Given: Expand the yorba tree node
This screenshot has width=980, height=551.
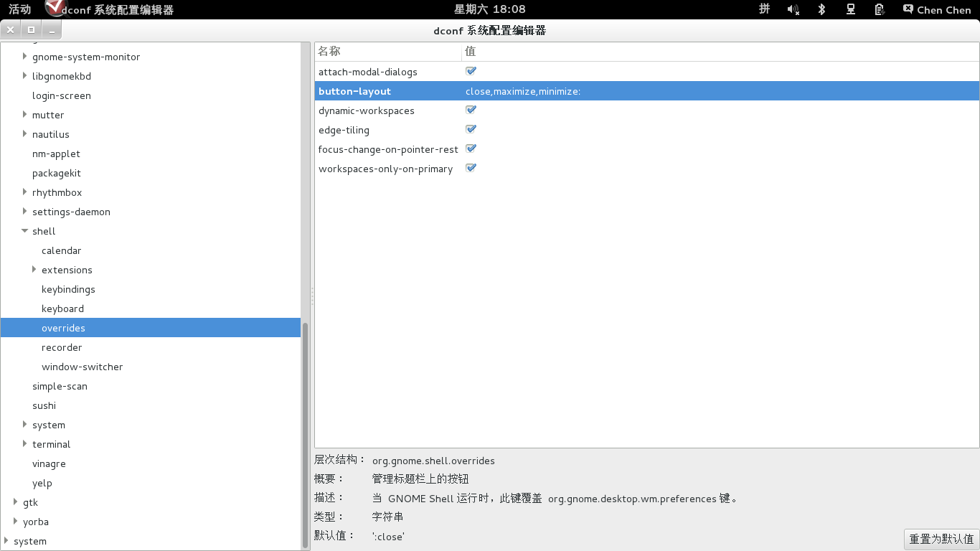Looking at the screenshot, I should tap(16, 522).
